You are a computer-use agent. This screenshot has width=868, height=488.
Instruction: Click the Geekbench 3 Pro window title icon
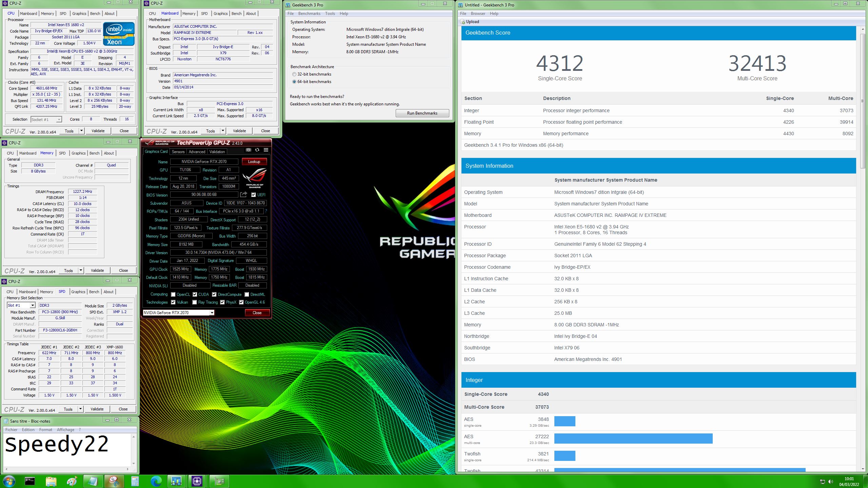(x=288, y=5)
